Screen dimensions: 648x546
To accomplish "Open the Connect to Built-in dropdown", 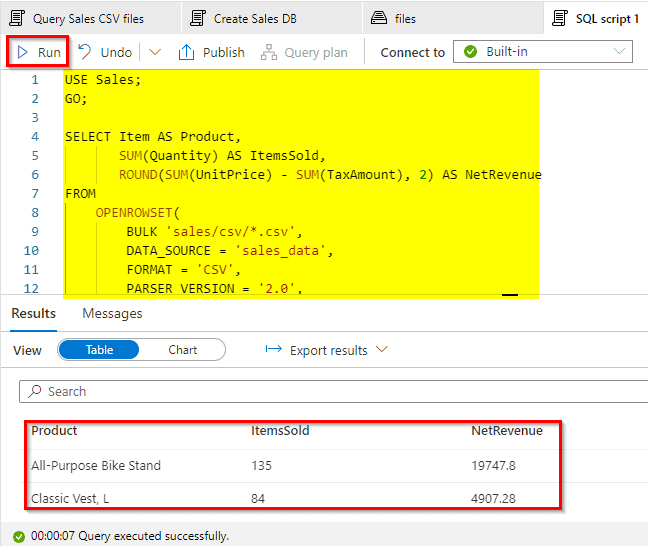I will pos(543,52).
